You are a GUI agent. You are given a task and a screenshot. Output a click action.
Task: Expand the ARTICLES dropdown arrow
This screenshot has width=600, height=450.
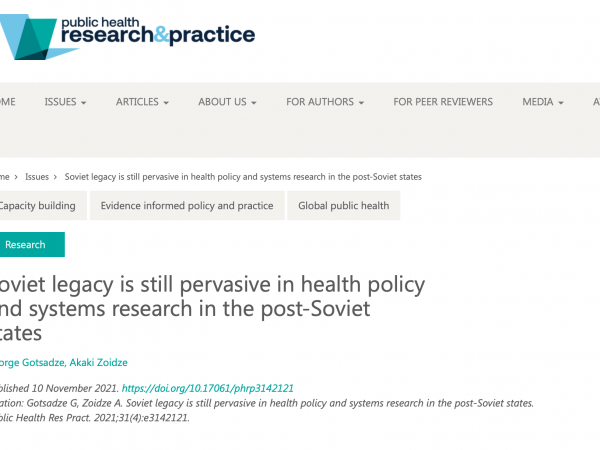tap(166, 103)
